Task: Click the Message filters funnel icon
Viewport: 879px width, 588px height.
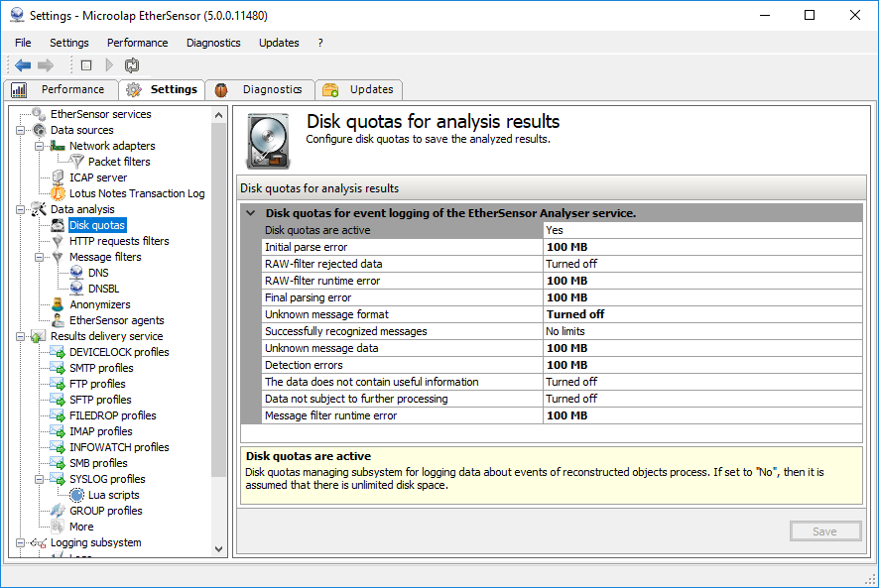Action: coord(58,257)
